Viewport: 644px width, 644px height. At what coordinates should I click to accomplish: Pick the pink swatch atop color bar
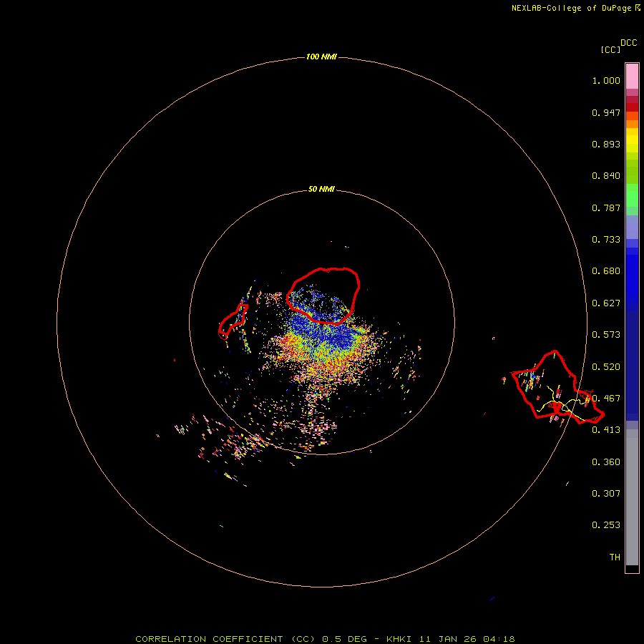[632, 76]
